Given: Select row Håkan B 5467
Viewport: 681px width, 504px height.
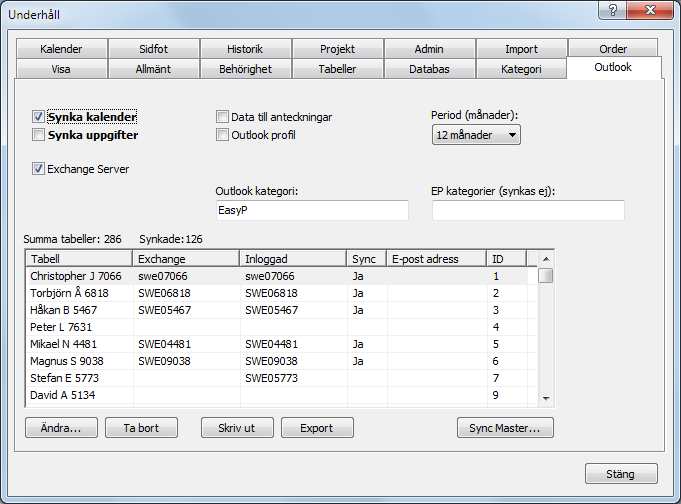Looking at the screenshot, I should pos(281,310).
